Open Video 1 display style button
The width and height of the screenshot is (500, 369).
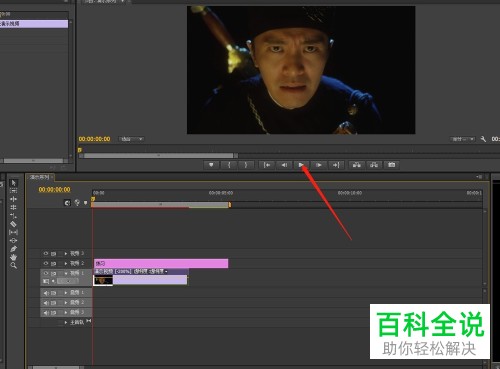tap(46, 281)
